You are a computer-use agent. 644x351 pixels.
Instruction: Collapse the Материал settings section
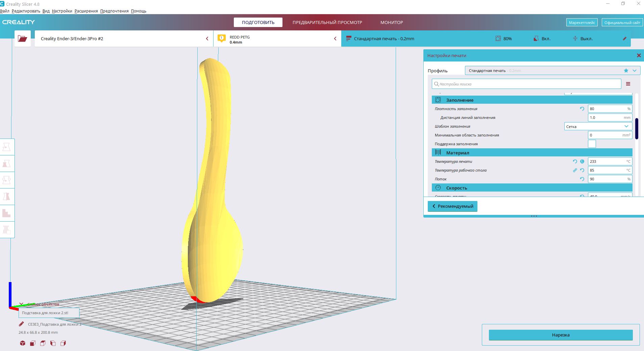point(532,153)
